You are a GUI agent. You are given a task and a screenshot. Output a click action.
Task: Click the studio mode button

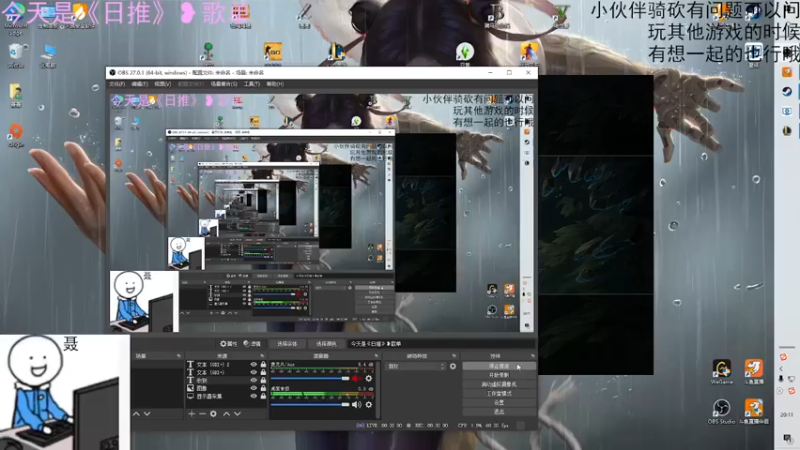pyautogui.click(x=499, y=393)
